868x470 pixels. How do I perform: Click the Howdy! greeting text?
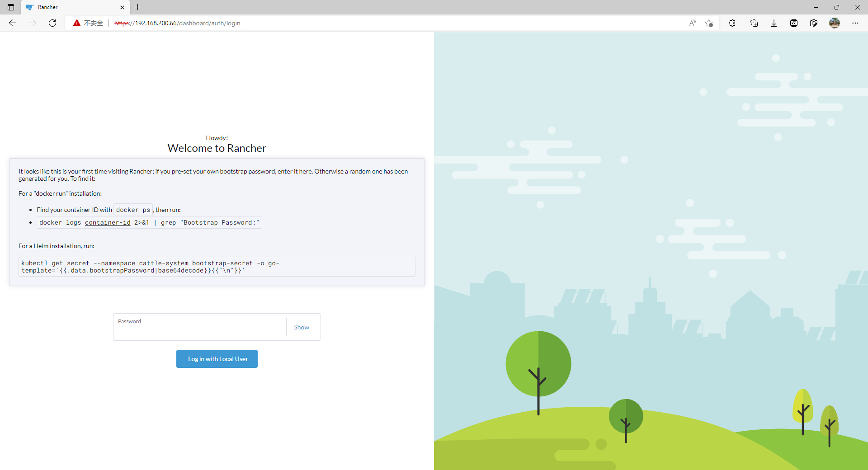click(x=217, y=138)
